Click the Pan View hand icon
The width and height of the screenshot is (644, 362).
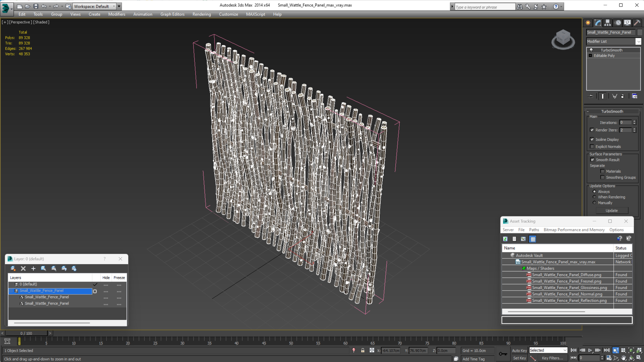point(623,358)
